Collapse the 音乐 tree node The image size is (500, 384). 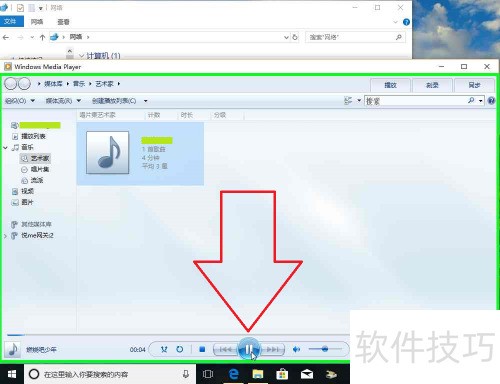5,147
